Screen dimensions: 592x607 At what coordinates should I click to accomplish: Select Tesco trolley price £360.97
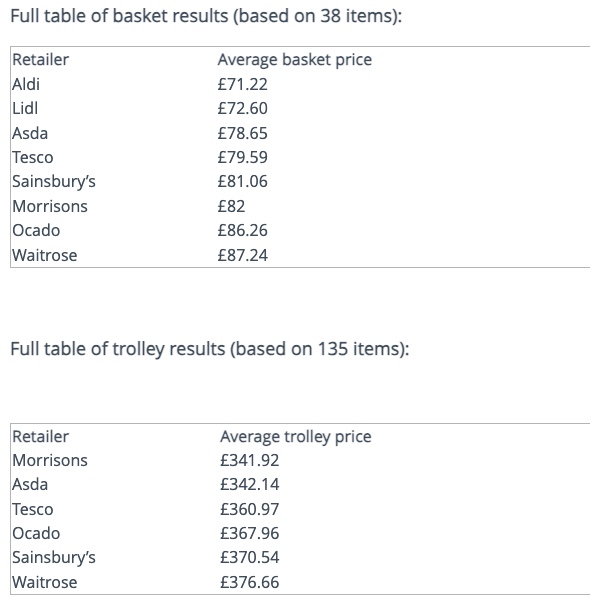pos(249,509)
